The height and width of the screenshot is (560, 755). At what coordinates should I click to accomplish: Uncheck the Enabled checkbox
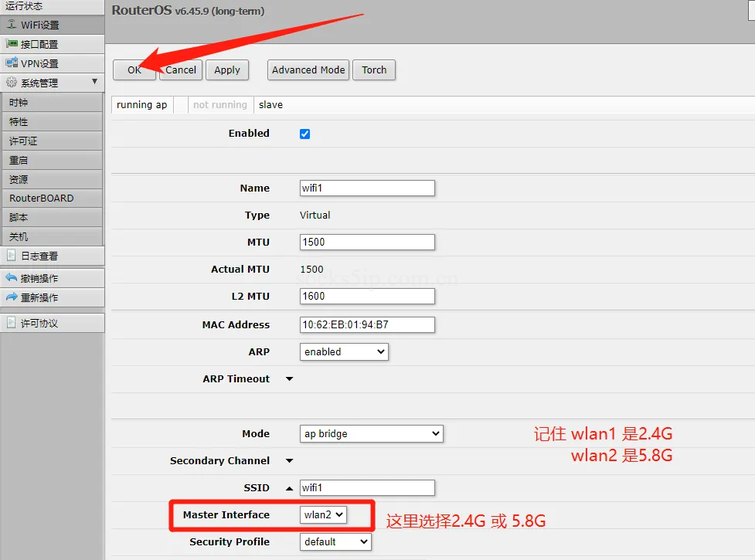304,134
